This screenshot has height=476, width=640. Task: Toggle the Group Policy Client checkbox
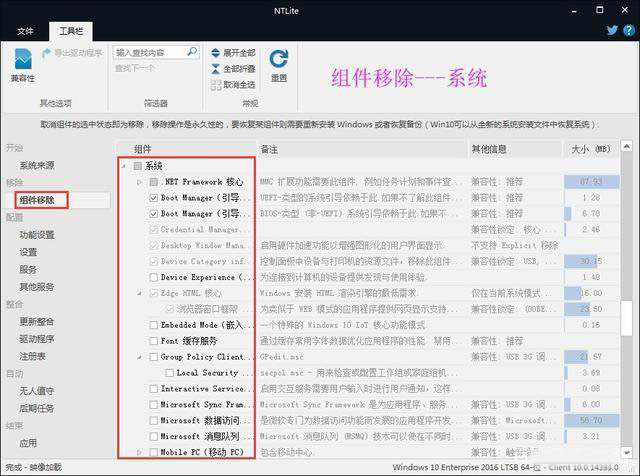(153, 357)
